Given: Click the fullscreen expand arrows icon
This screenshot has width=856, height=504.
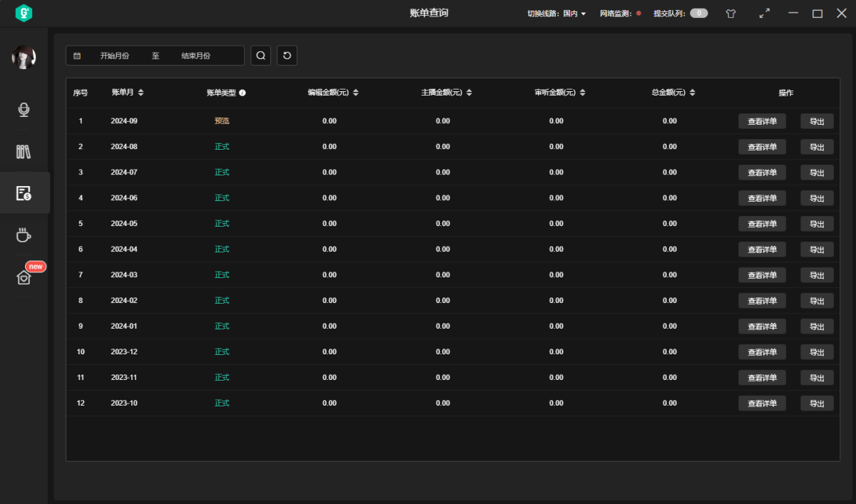Looking at the screenshot, I should click(x=764, y=14).
